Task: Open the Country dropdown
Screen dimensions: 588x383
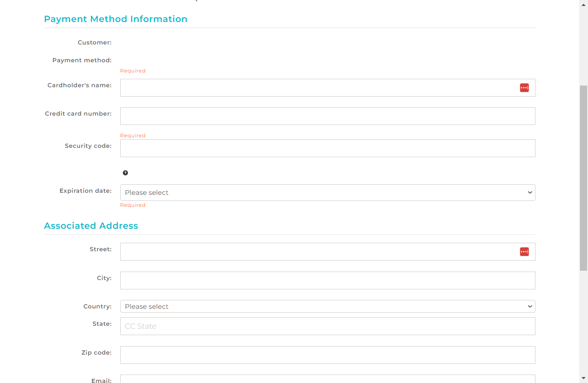Action: [328, 306]
